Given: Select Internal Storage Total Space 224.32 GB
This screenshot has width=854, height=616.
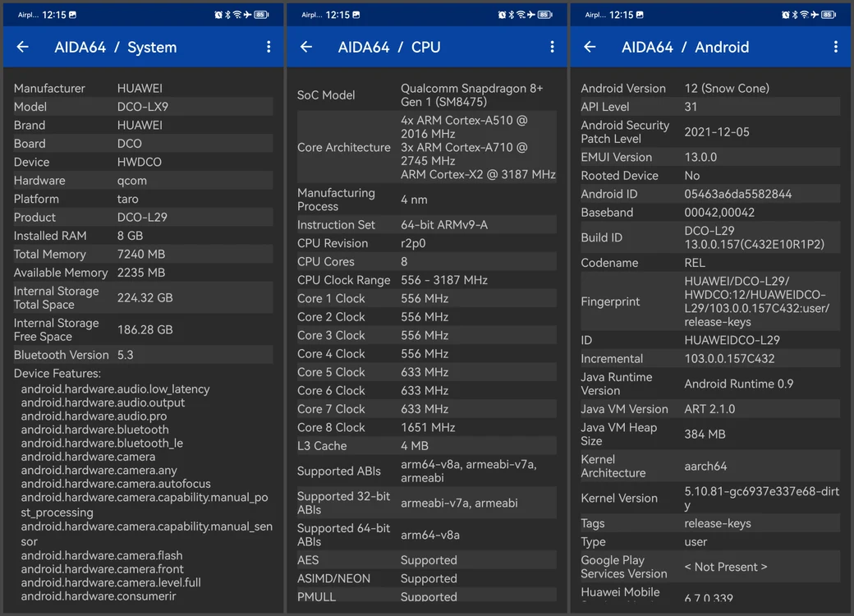Looking at the screenshot, I should tap(143, 298).
